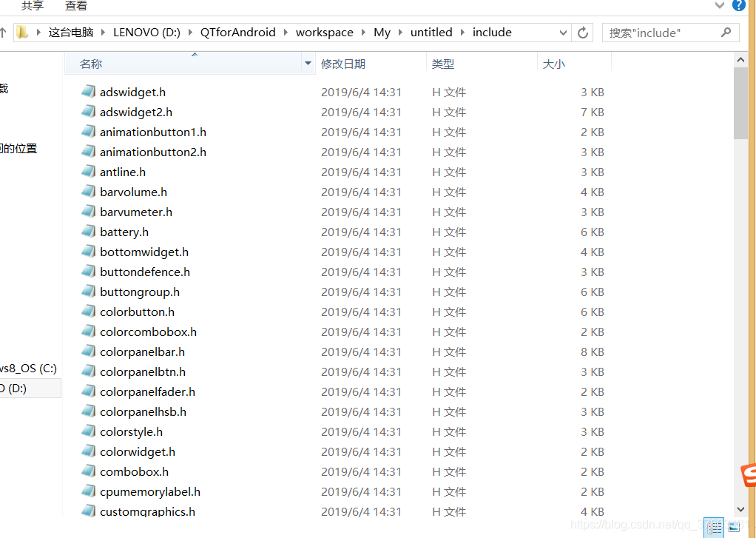The image size is (756, 538).
Task: Click the scrollbar up arrow
Action: [740, 60]
